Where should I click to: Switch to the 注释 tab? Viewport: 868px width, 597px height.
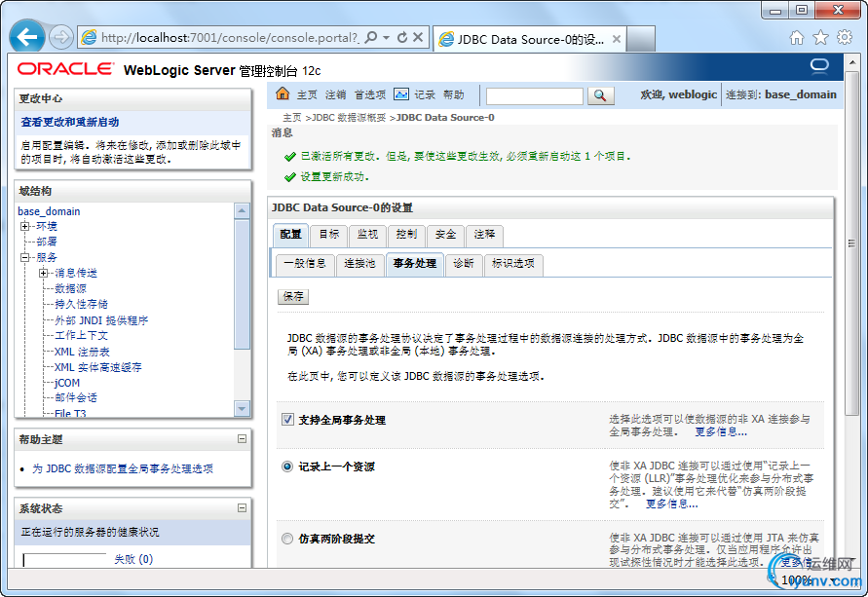tap(484, 235)
